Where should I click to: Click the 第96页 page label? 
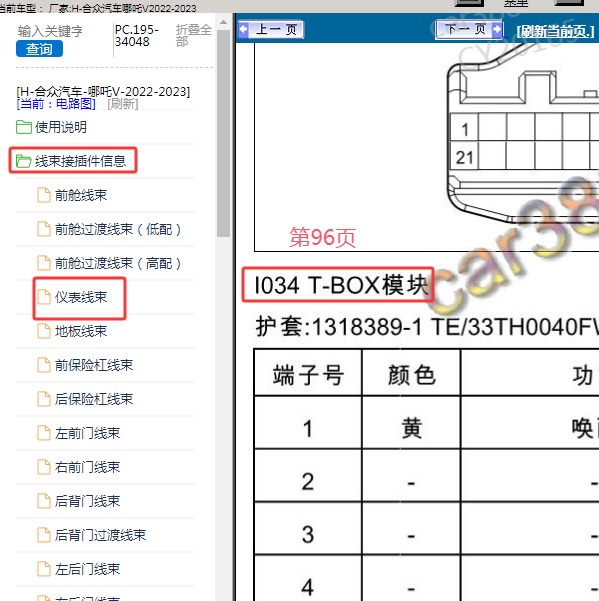point(323,237)
